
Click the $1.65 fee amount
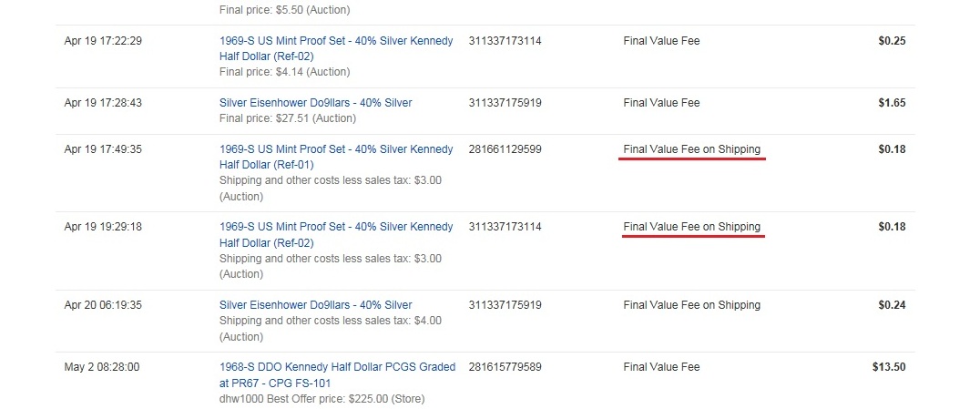pos(892,103)
